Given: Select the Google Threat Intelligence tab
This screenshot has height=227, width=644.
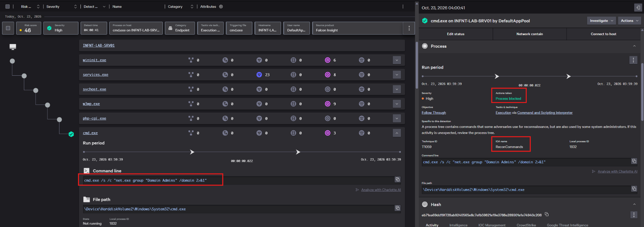Looking at the screenshot, I should (567, 225).
